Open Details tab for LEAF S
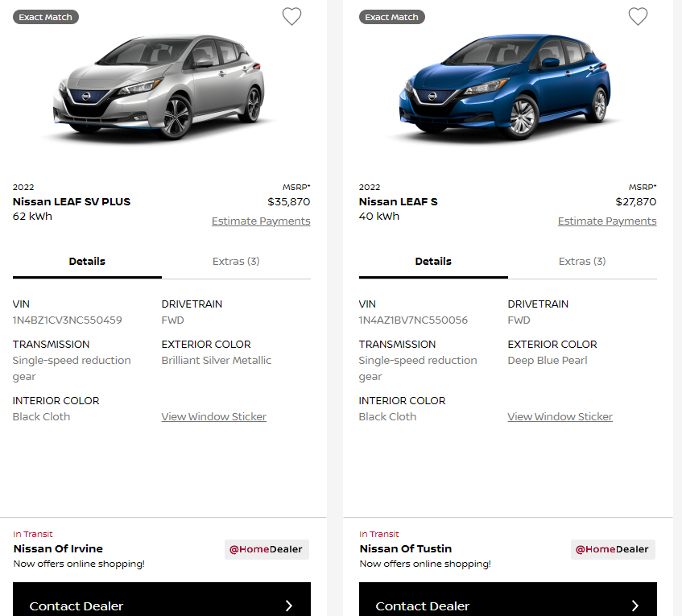Screen dimensions: 682x616 (433, 262)
